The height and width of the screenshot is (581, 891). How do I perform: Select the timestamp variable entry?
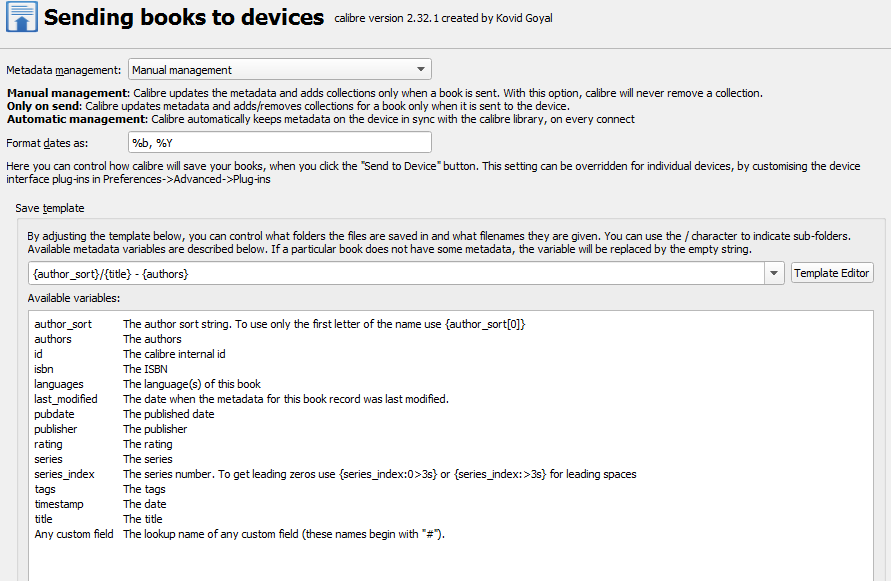59,504
